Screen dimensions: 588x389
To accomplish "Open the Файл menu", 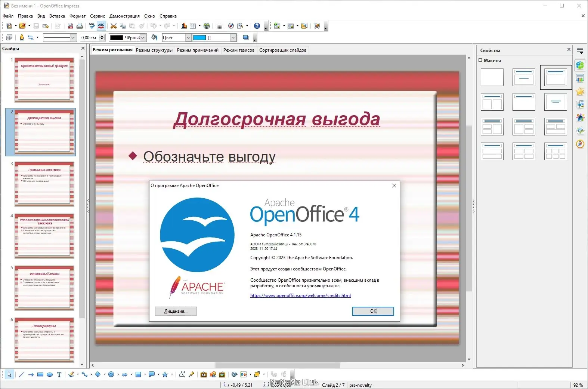I will 8,16.
